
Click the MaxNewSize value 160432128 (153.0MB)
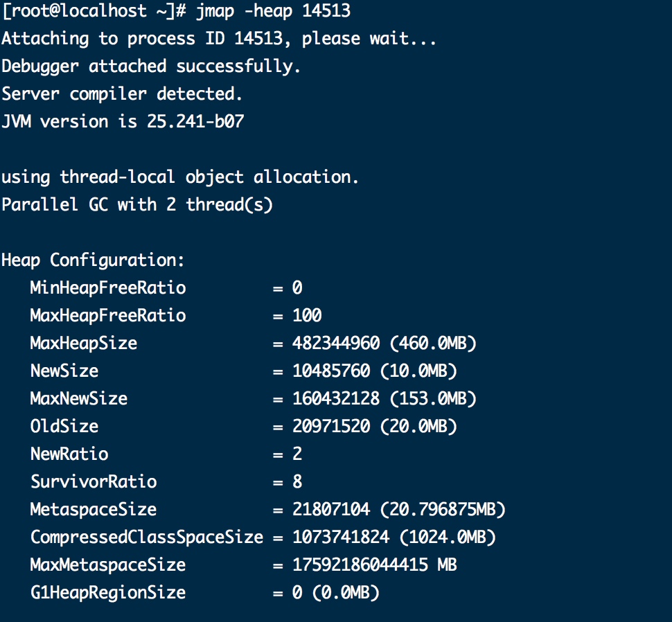click(x=384, y=399)
